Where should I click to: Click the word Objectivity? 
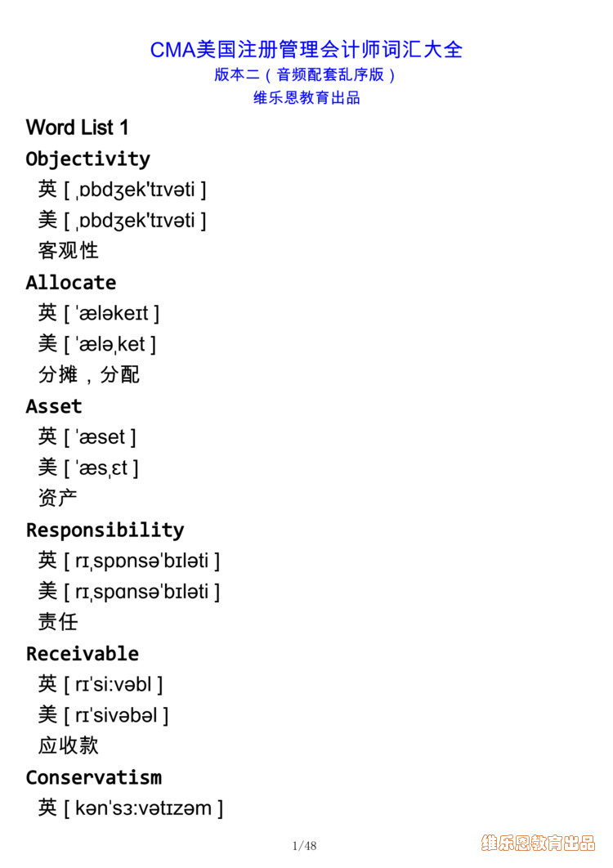[88, 159]
